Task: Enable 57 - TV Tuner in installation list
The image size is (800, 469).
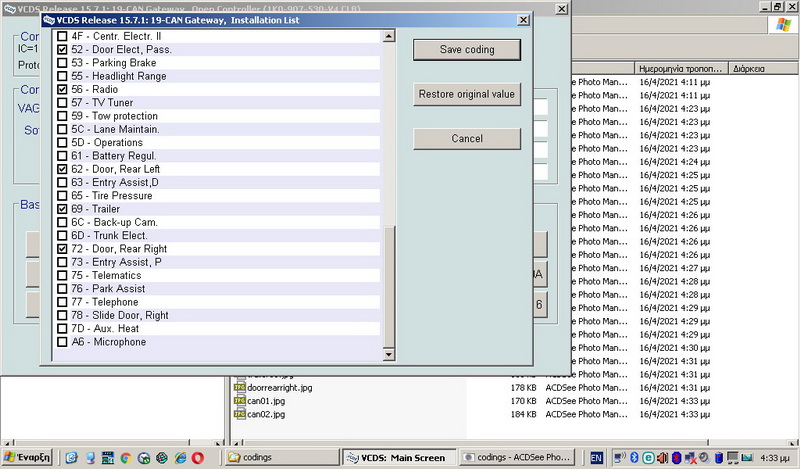Action: (x=62, y=103)
